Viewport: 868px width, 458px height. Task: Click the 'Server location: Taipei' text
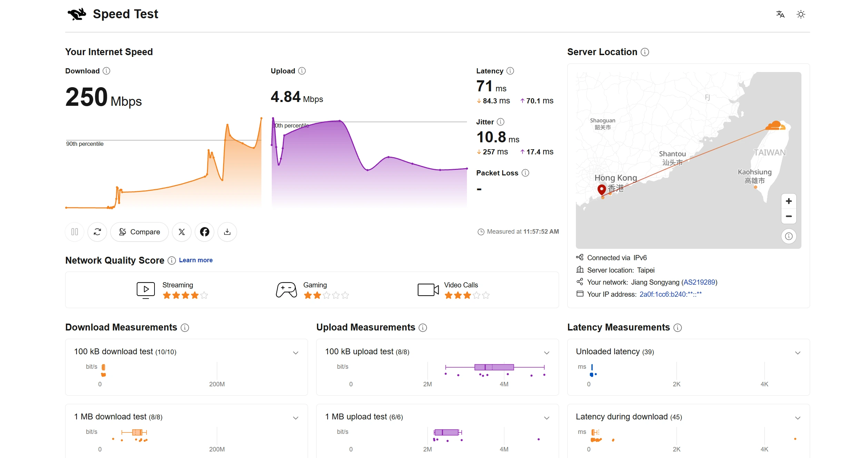[621, 270]
